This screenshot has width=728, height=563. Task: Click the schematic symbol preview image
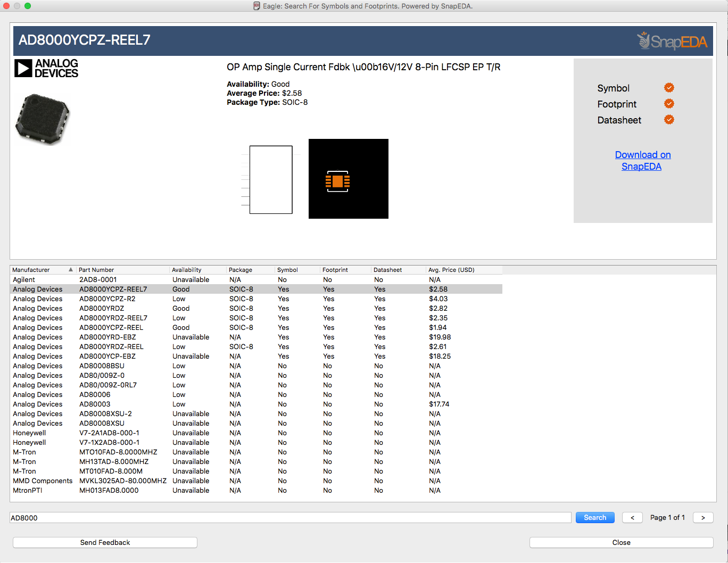(x=271, y=180)
